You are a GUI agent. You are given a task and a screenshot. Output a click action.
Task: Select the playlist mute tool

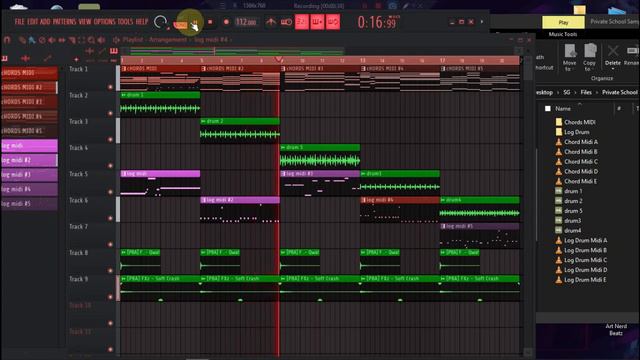point(52,40)
